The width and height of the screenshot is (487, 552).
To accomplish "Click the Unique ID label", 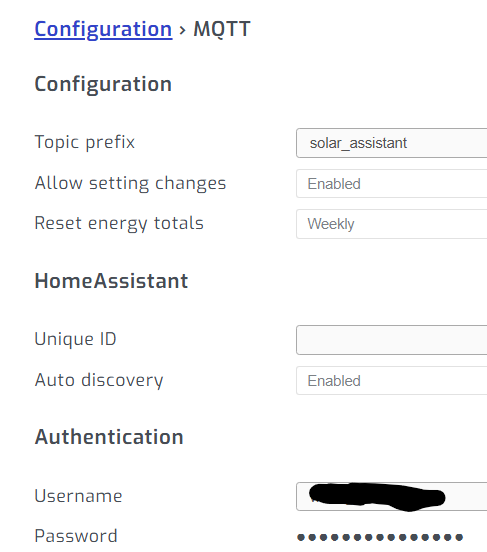I will [x=75, y=339].
